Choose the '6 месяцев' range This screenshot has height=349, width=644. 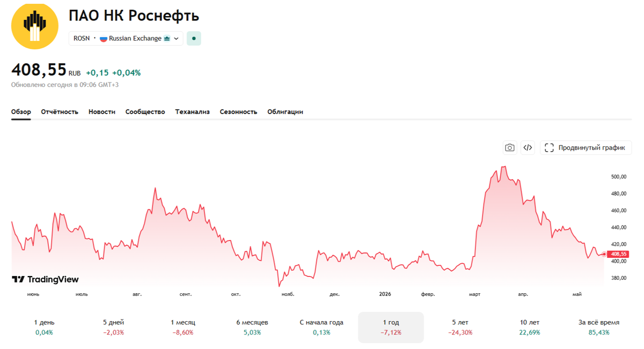252,327
